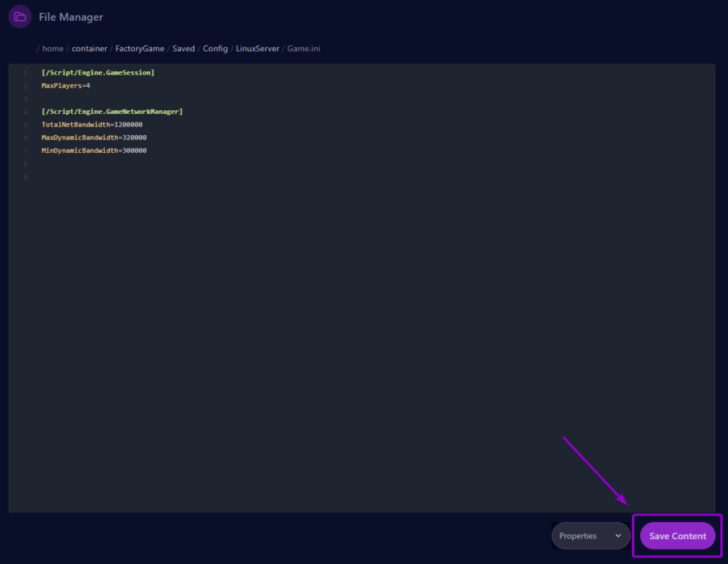Go to the home breadcrumb directory
The height and width of the screenshot is (564, 728).
[x=53, y=48]
